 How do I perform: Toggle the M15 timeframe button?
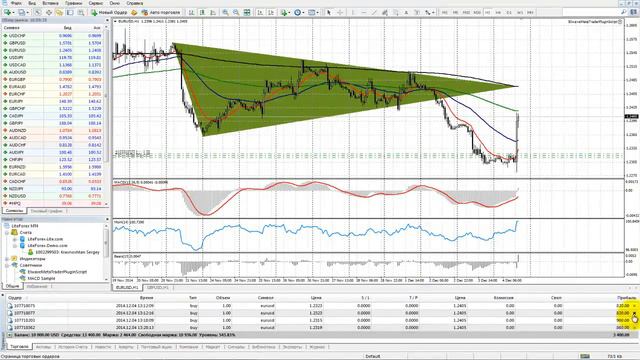pos(466,13)
